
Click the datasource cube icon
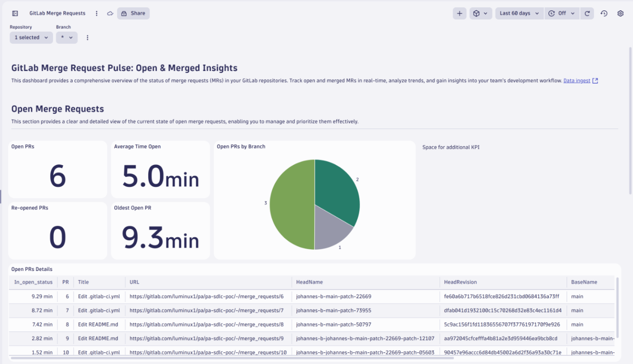coord(477,13)
